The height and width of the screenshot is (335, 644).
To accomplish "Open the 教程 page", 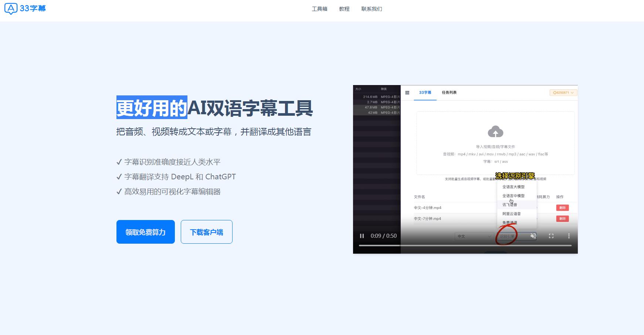I will pos(344,9).
